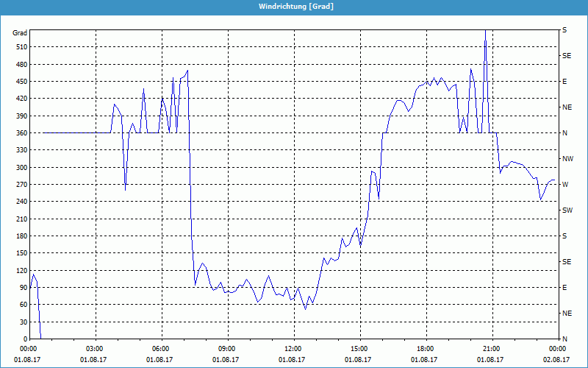Select the 270 tick label on left axis
Image resolution: width=588 pixels, height=368 pixels.
(x=20, y=185)
